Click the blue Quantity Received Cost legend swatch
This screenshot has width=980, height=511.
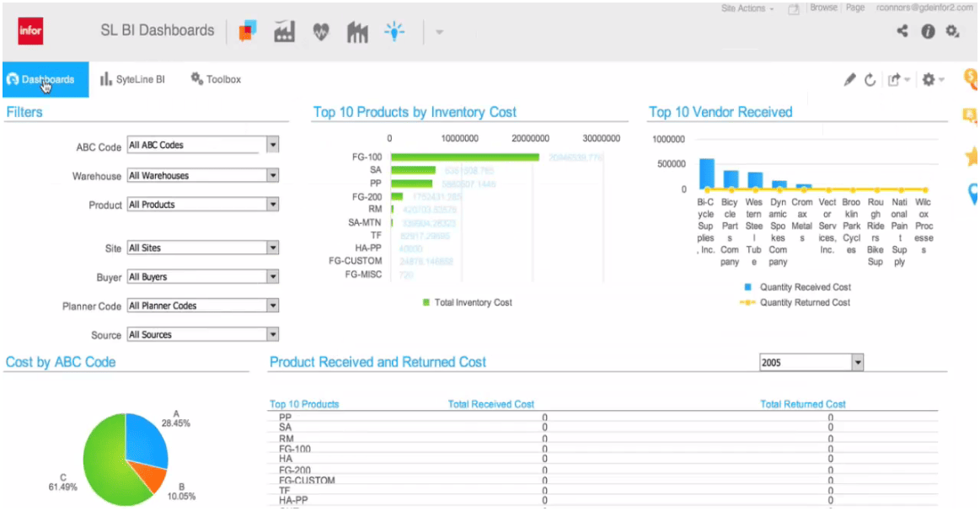pos(747,287)
